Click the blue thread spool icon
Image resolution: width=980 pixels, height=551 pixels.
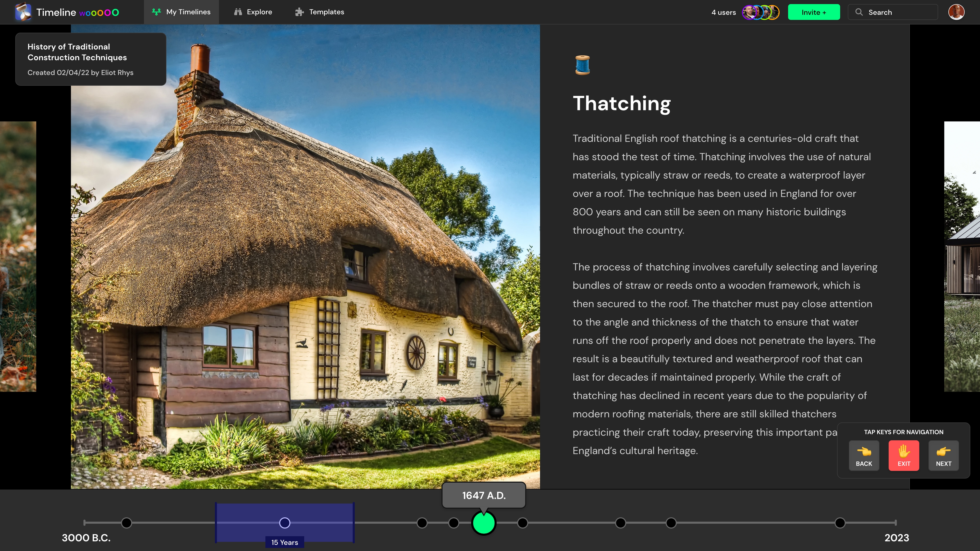click(x=582, y=65)
